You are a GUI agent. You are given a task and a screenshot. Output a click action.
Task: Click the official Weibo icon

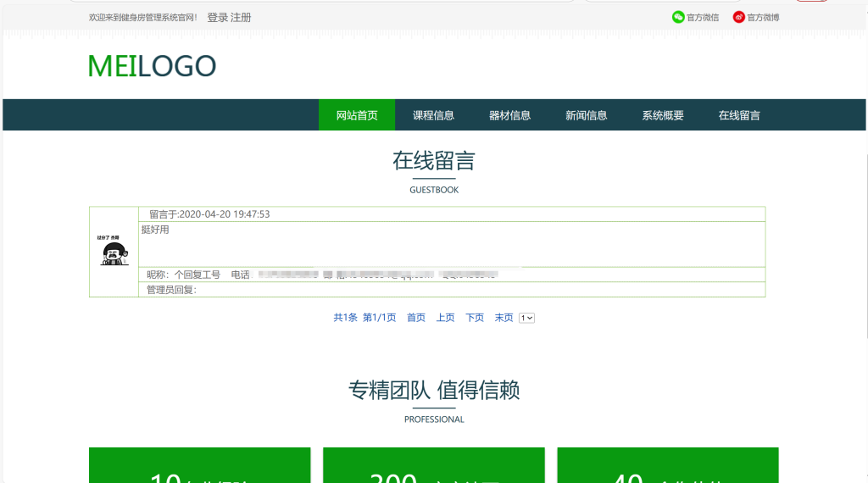(738, 17)
